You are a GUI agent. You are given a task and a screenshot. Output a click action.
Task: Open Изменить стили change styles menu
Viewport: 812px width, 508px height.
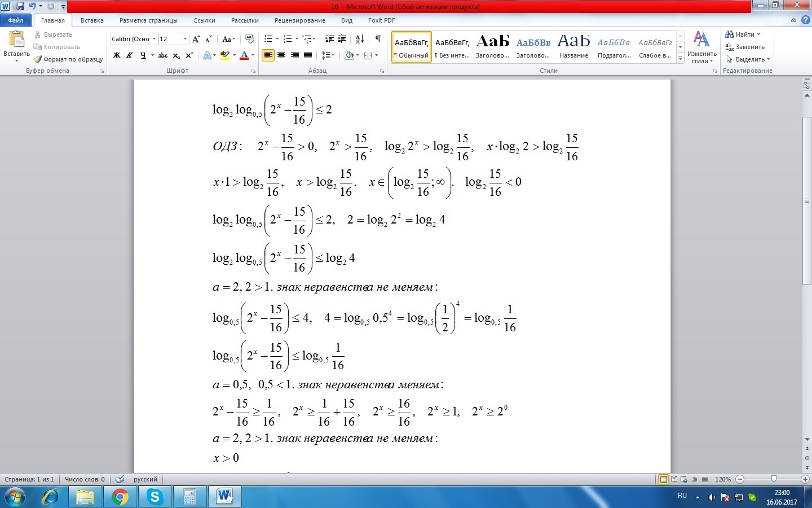pos(701,47)
